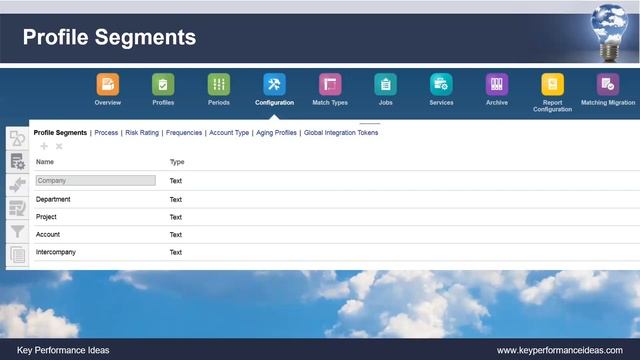Click the funnel filter icon in sidebar
Image resolution: width=640 pixels, height=360 pixels.
click(18, 231)
